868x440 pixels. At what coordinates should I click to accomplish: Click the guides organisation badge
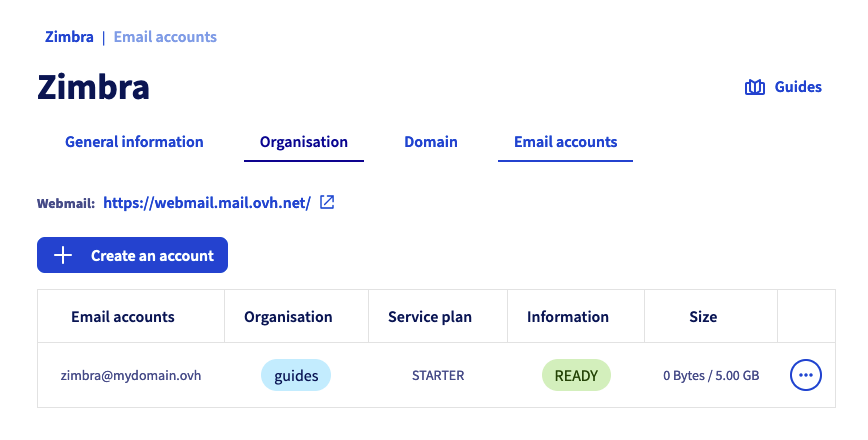point(296,375)
